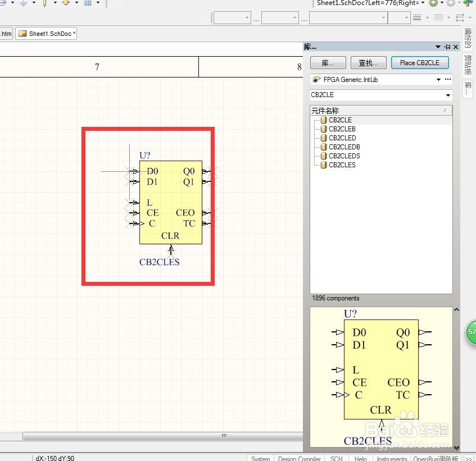Click preview pane scroll down arrow
This screenshot has width=476, height=461.
click(456, 448)
